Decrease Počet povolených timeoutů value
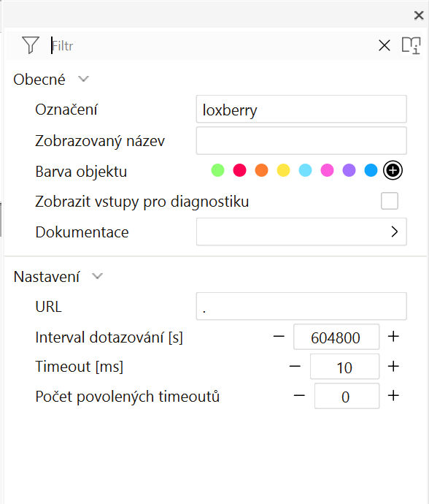This screenshot has height=504, width=429. click(299, 396)
